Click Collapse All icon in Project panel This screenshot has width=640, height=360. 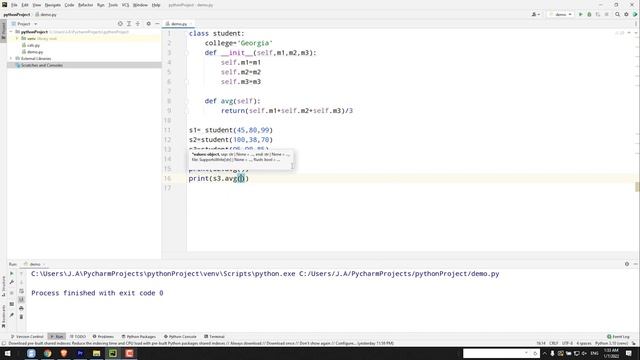[x=138, y=24]
